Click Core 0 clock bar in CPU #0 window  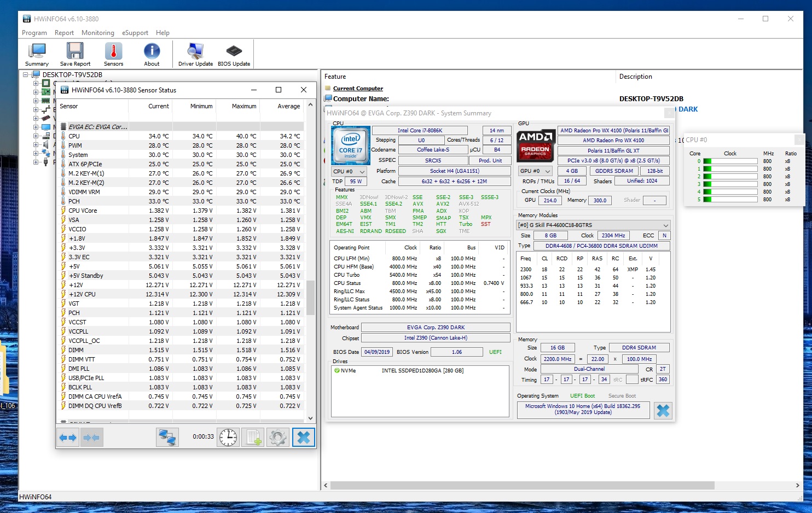pos(730,161)
